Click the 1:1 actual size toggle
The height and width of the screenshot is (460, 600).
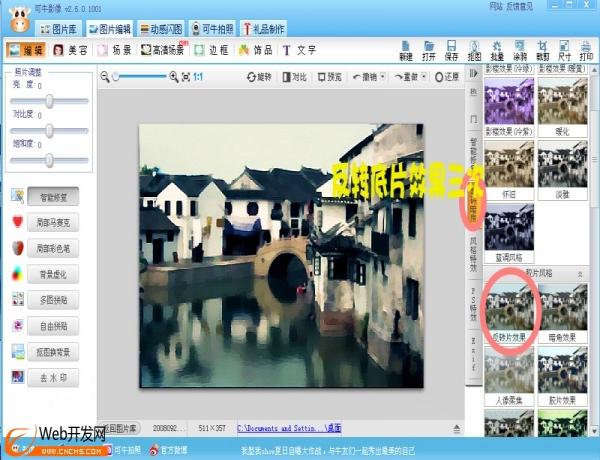pos(197,76)
